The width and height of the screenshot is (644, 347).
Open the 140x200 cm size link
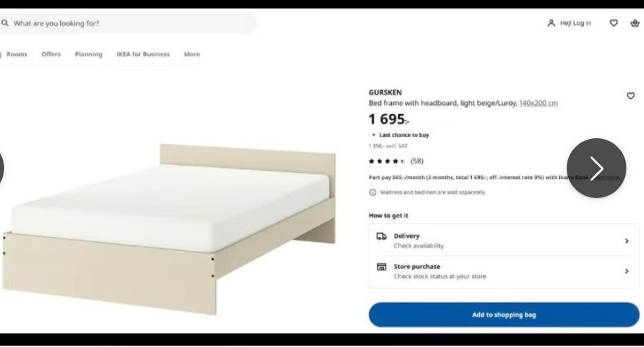538,103
